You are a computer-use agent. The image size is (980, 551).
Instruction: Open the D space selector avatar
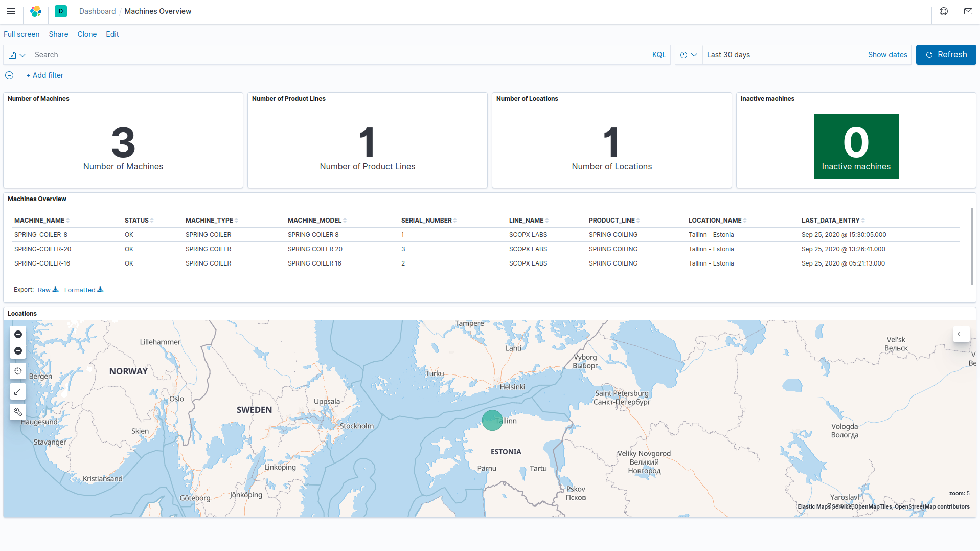tap(61, 11)
